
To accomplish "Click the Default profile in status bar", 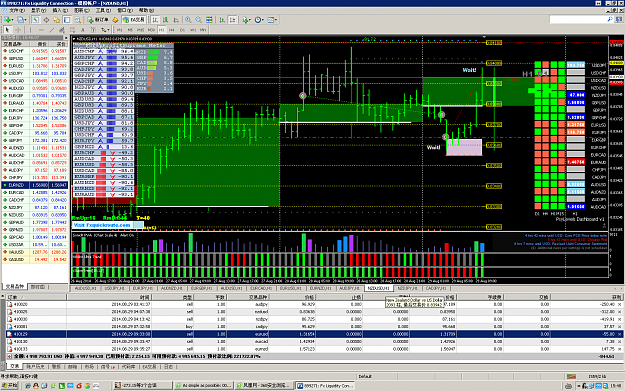I will [x=365, y=376].
